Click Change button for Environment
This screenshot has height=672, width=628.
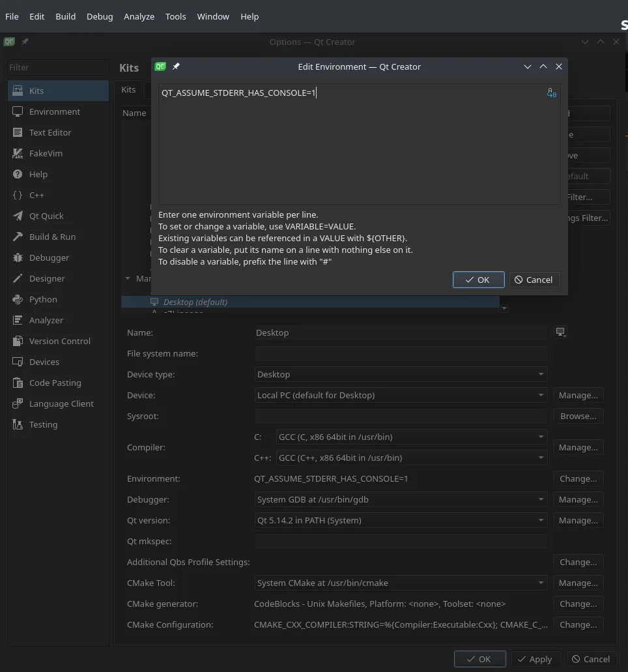coord(578,478)
